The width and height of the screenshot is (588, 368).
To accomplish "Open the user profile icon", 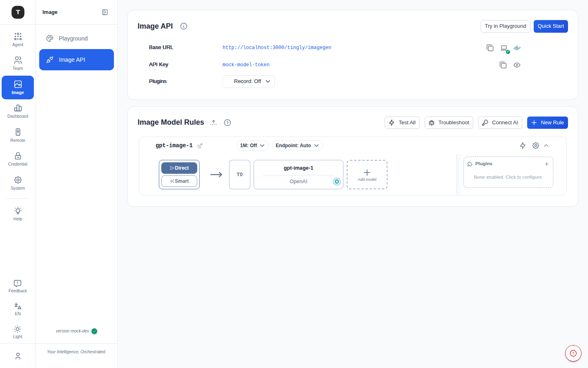I will point(18,356).
